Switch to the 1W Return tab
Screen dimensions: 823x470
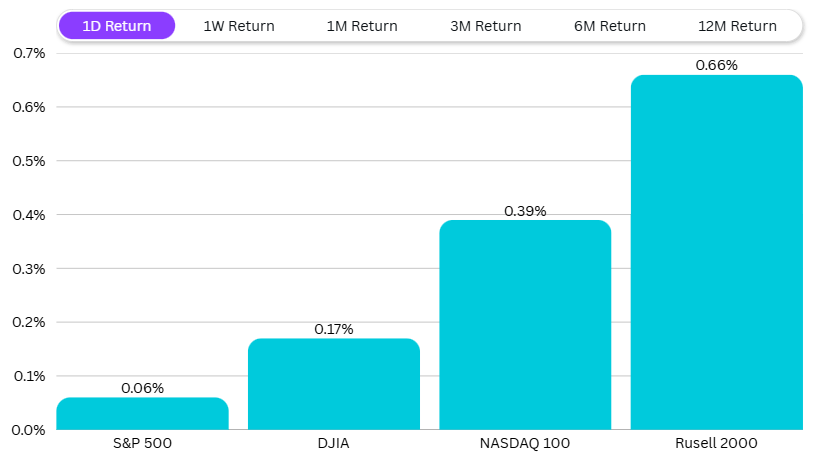pos(239,26)
